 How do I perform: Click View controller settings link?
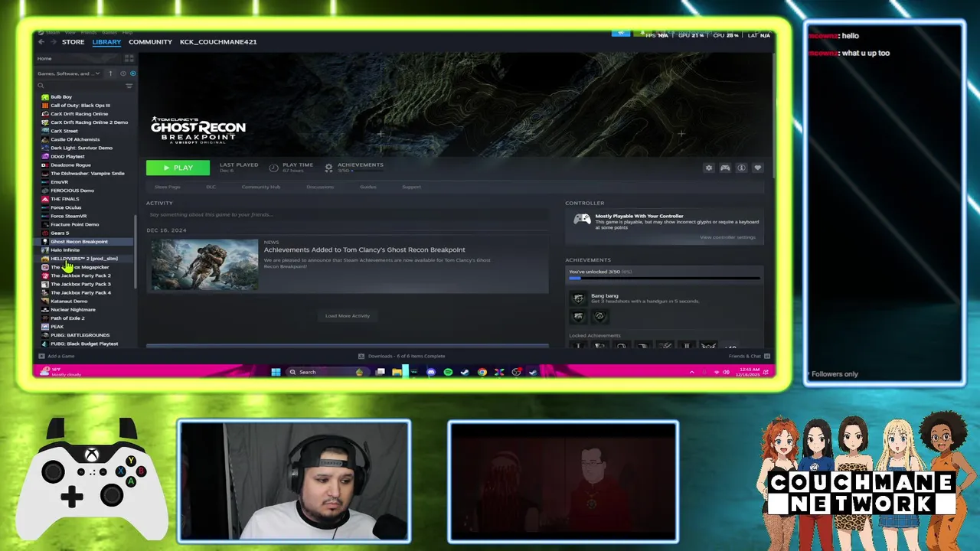pos(727,237)
